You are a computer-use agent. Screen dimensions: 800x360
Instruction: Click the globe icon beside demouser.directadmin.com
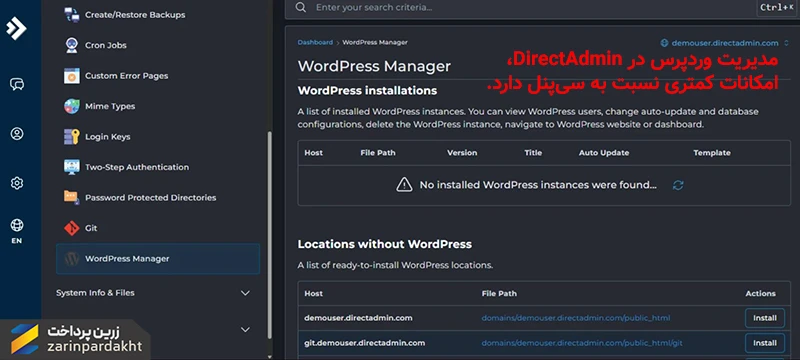coord(664,43)
